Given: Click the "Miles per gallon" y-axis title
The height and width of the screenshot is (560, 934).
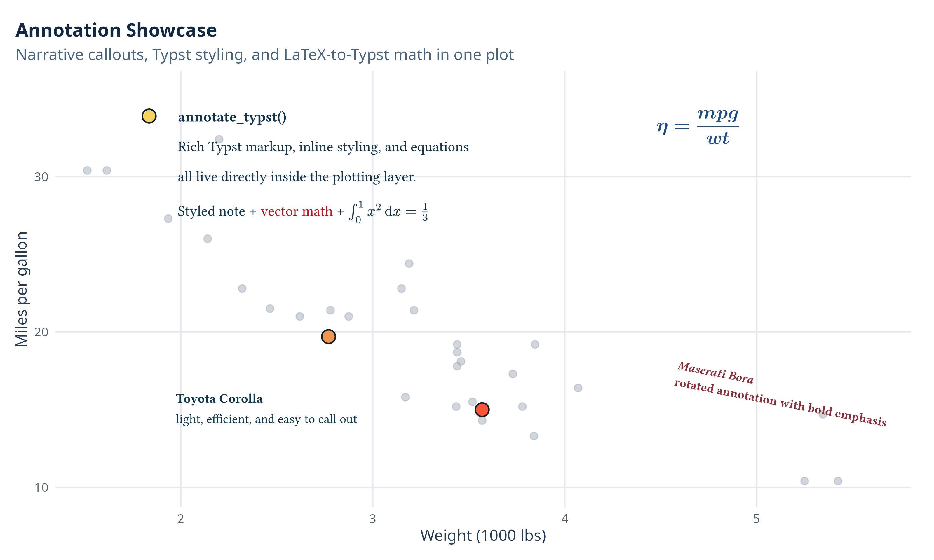Looking at the screenshot, I should (22, 289).
